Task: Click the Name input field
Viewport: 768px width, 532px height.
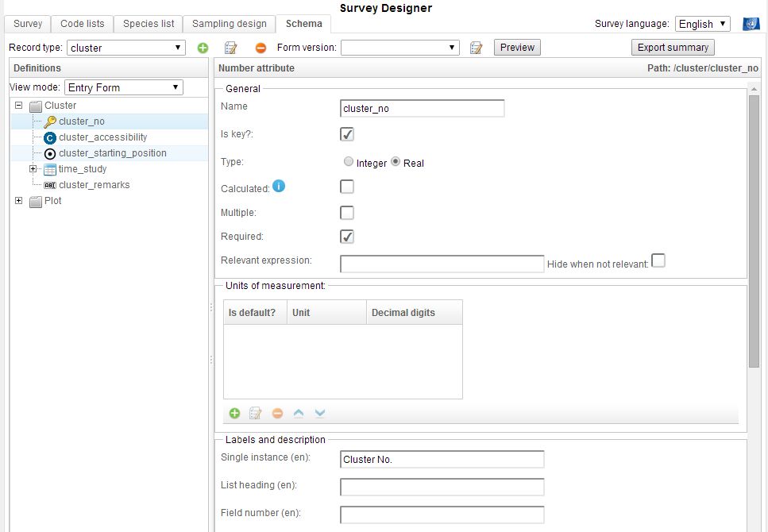Action: coord(423,109)
